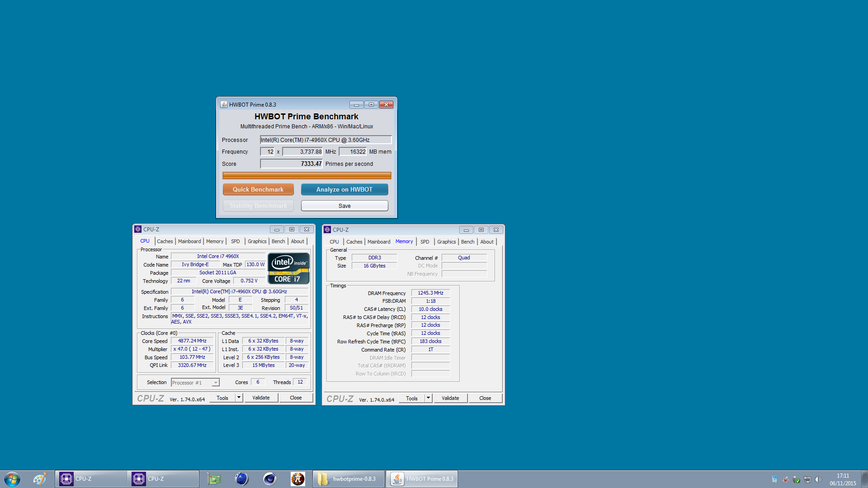This screenshot has width=868, height=488.
Task: Open Bench tab in Memory CPU-Z window
Action: pos(468,242)
